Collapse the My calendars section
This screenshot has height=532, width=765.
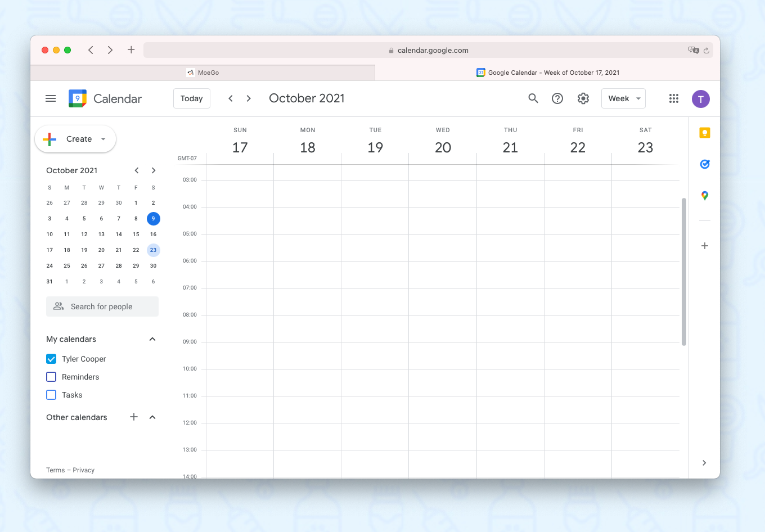[x=152, y=339]
